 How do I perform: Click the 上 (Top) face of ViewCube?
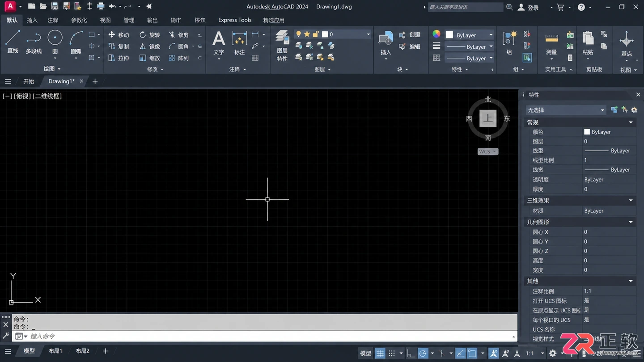point(488,118)
